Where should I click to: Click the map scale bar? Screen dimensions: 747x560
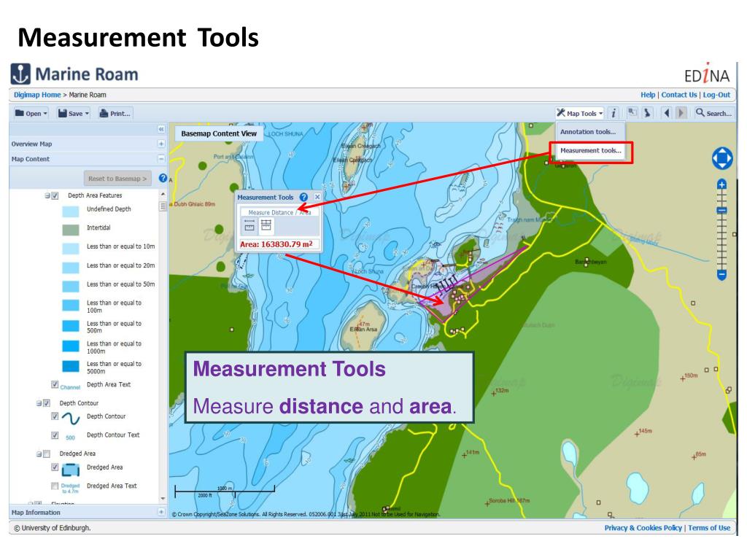pos(225,492)
